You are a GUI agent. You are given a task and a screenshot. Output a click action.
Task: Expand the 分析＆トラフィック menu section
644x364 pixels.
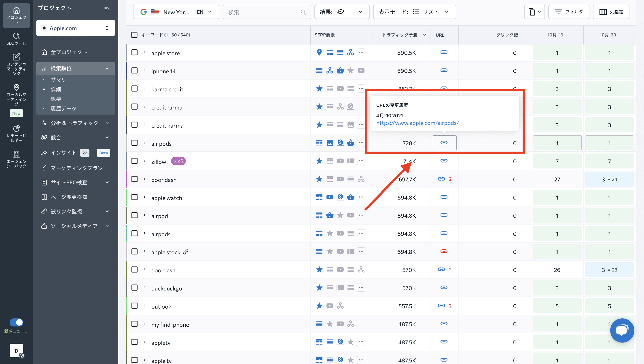76,123
